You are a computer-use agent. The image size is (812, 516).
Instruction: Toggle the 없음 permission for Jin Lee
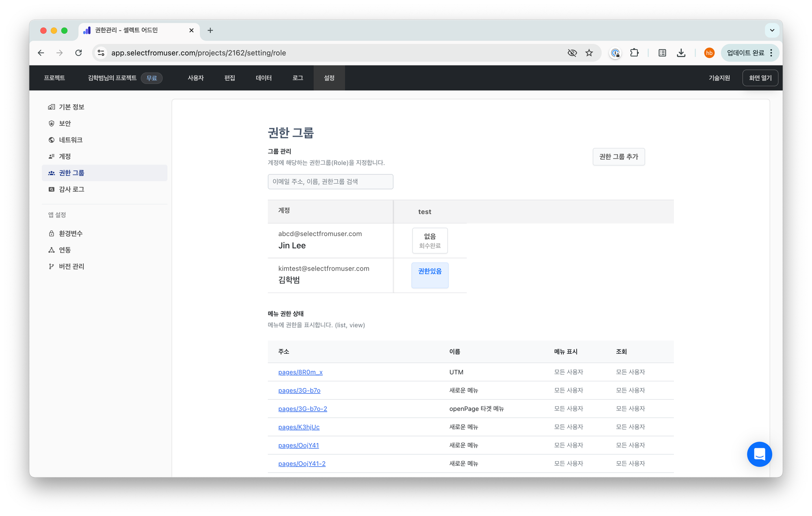pyautogui.click(x=430, y=241)
